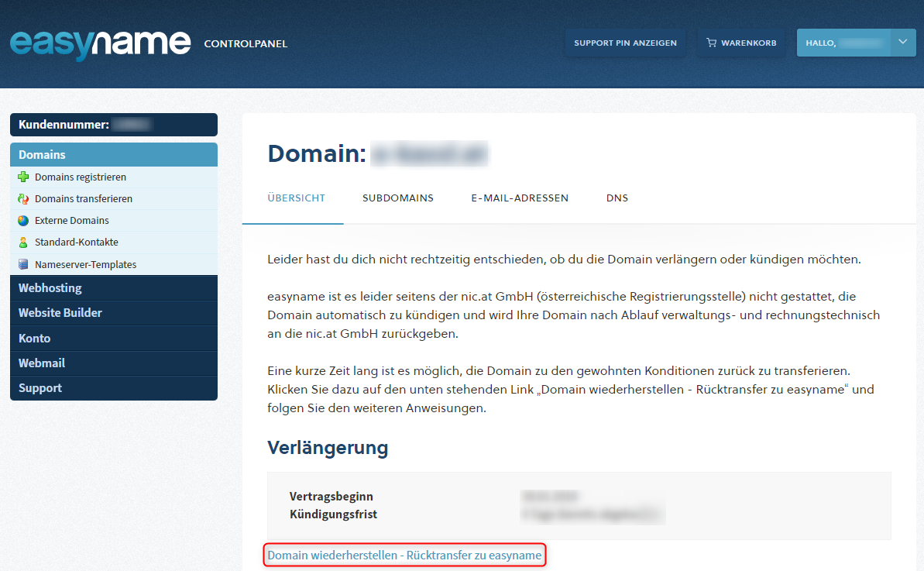The image size is (924, 571).
Task: Open the Support sidebar section
Action: click(114, 387)
